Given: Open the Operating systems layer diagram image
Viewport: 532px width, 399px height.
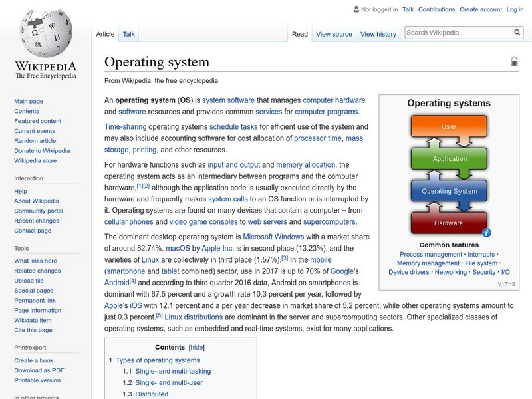Looking at the screenshot, I should click(449, 176).
